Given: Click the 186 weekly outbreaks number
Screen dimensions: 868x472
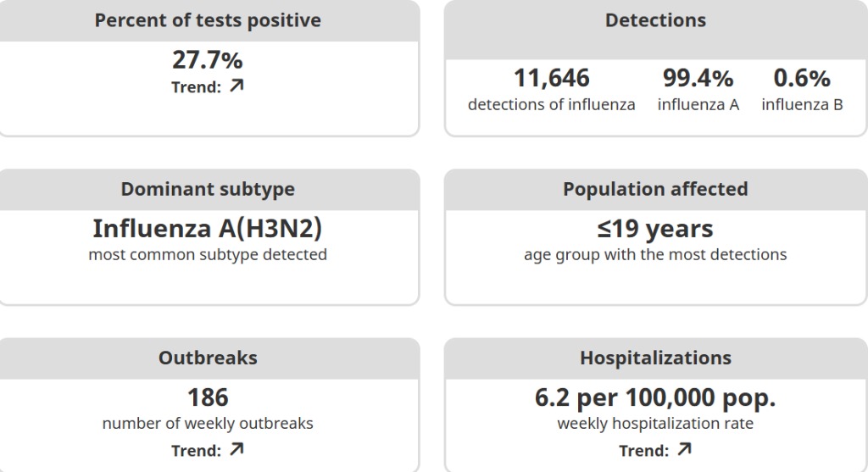Looking at the screenshot, I should (208, 397).
